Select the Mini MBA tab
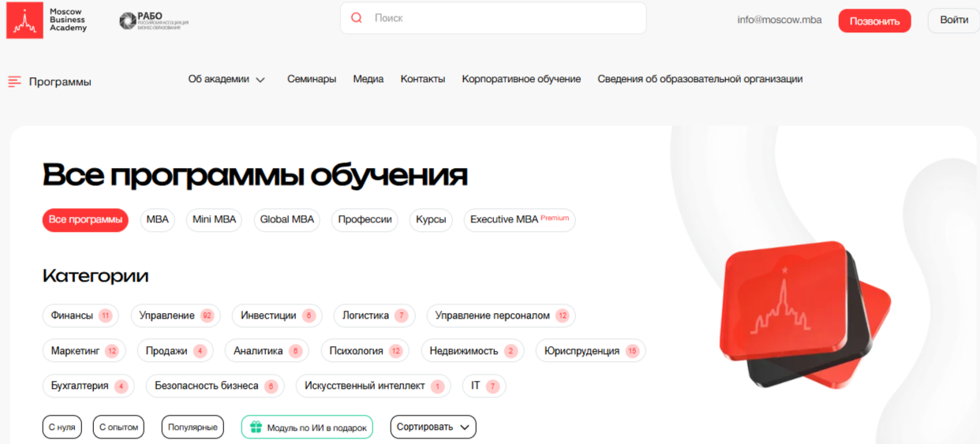This screenshot has height=444, width=980. (x=214, y=220)
